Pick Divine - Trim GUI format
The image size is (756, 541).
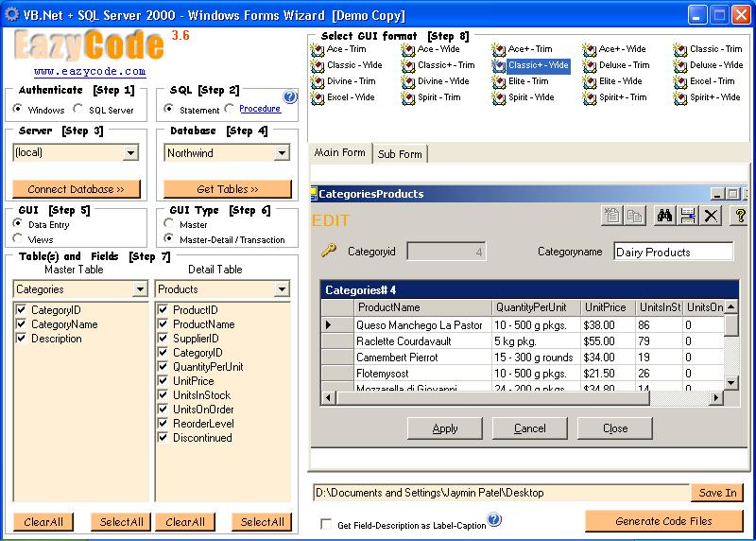pos(343,81)
